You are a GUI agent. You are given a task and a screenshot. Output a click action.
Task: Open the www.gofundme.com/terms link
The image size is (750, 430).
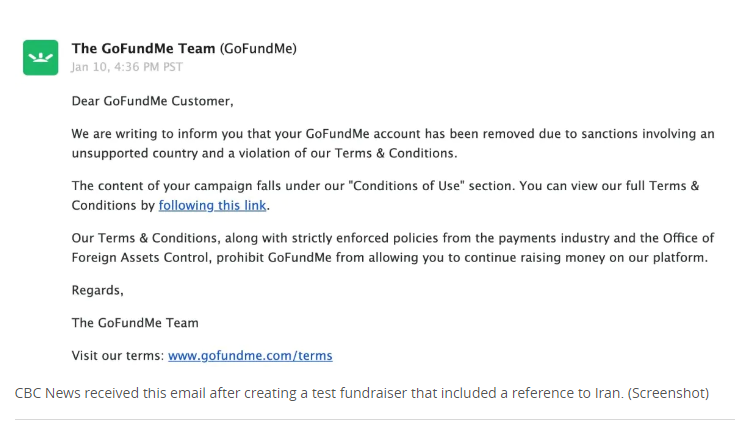[250, 355]
